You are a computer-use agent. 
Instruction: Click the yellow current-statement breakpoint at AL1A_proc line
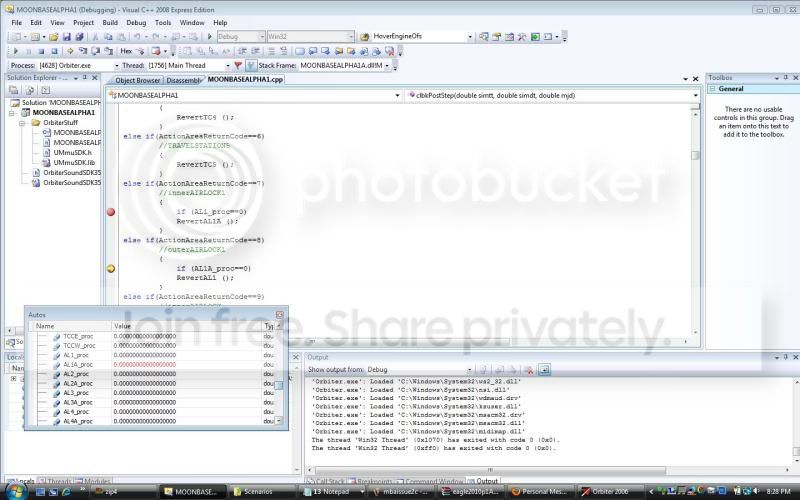pyautogui.click(x=111, y=268)
